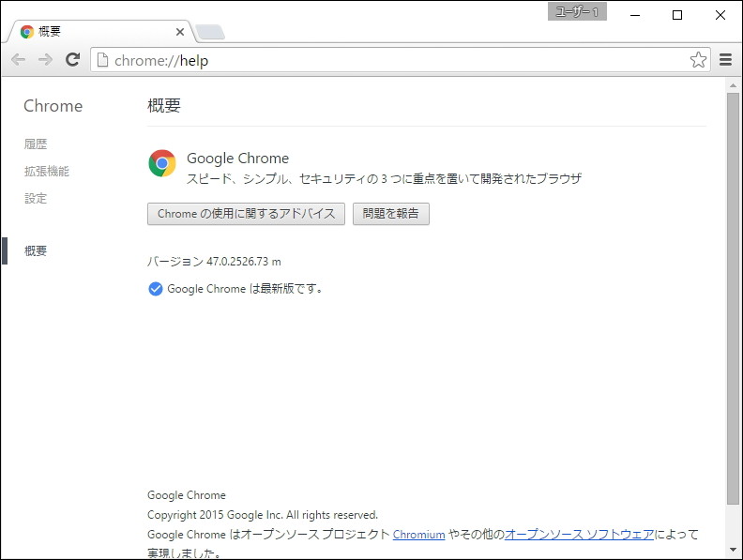This screenshot has width=743, height=560.
Task: Open 拡張機能 in the sidebar
Action: 47,171
